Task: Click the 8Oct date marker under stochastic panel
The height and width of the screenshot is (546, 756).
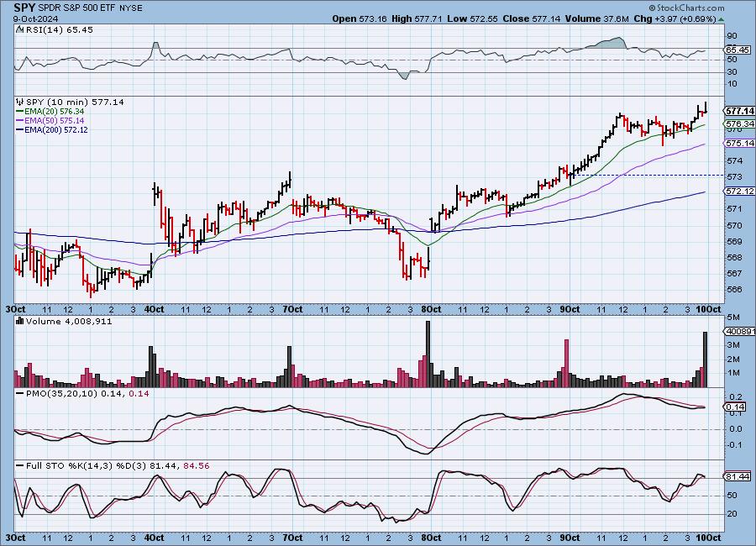Action: [431, 538]
